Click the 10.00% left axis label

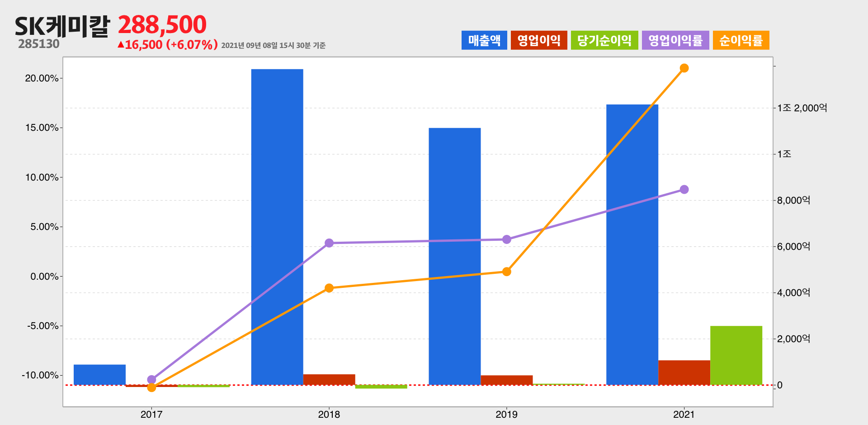42,177
